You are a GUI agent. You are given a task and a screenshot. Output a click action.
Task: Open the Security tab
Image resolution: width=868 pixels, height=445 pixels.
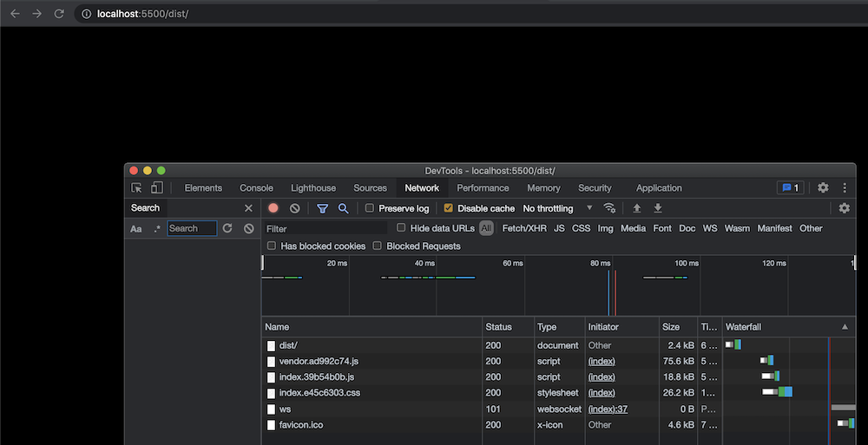(x=595, y=187)
